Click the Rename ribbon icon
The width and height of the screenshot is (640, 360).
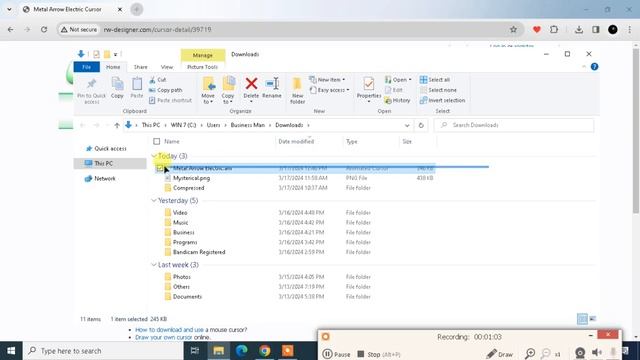[x=272, y=84]
